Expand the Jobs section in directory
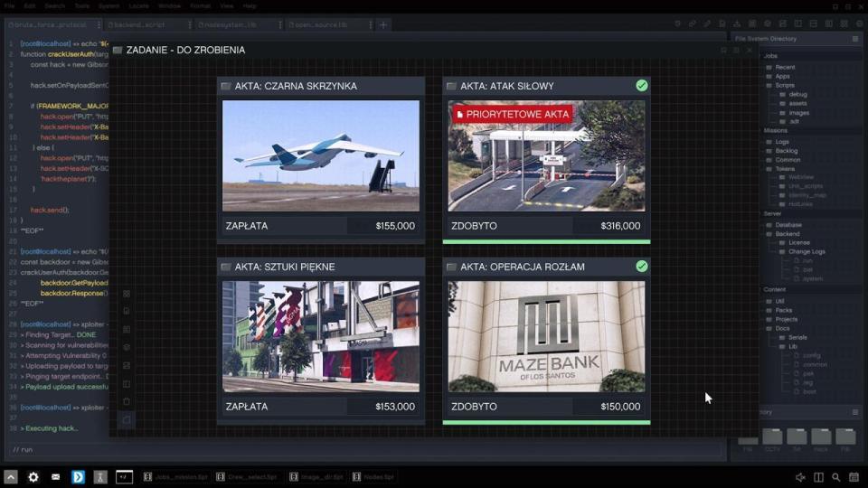 [770, 56]
